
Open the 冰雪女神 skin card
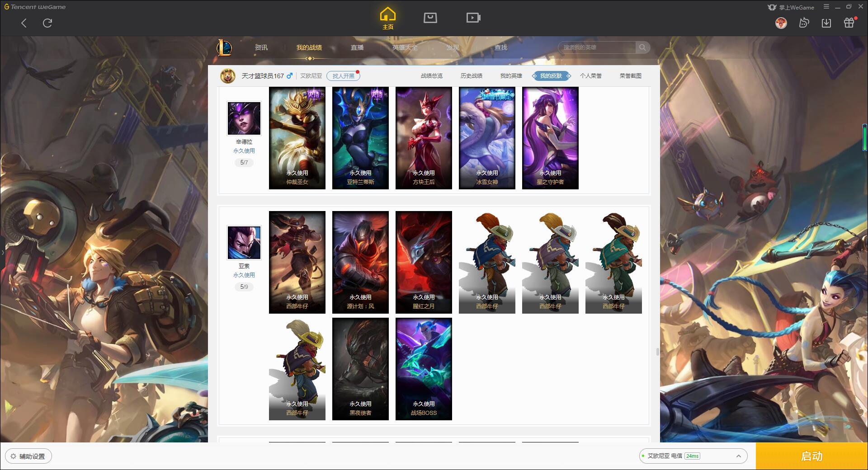click(x=487, y=138)
